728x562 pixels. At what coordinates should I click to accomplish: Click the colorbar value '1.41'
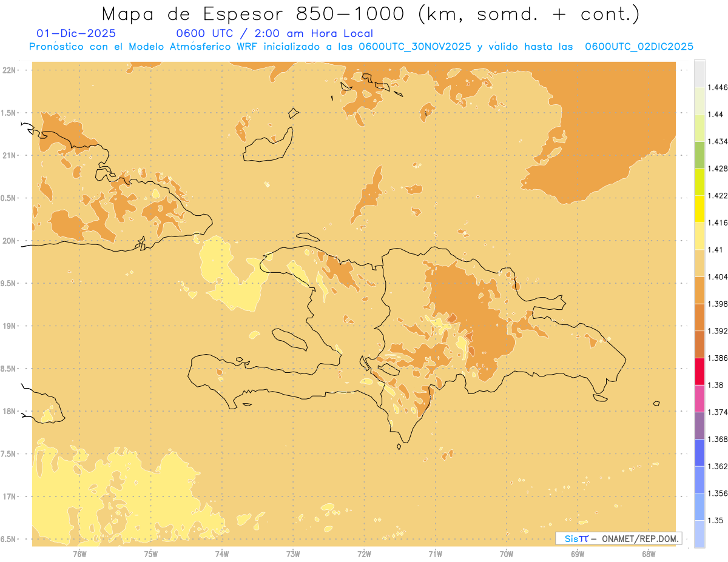(716, 250)
